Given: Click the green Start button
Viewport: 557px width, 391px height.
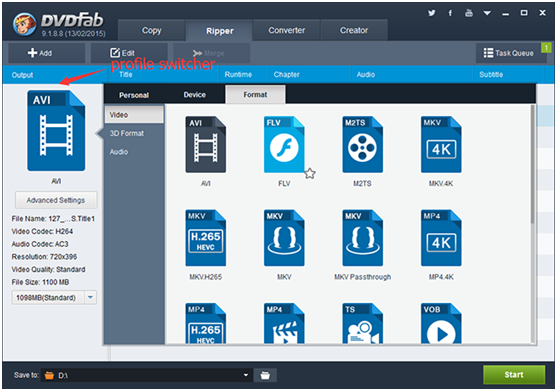Looking at the screenshot, I should pyautogui.click(x=514, y=375).
